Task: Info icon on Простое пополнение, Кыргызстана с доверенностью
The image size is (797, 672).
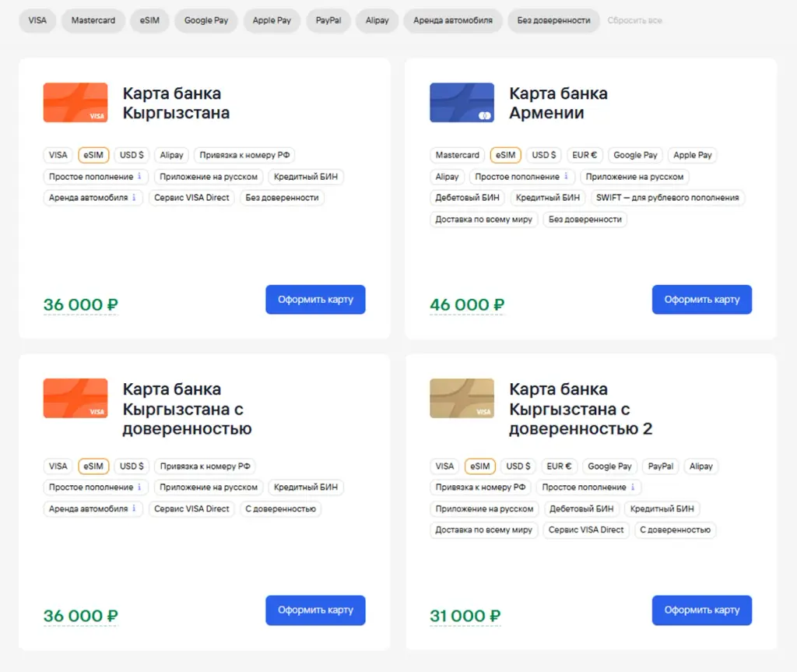Action: click(139, 487)
